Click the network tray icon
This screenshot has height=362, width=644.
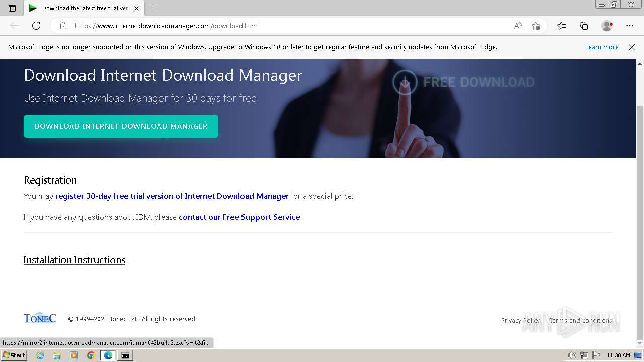point(584,355)
